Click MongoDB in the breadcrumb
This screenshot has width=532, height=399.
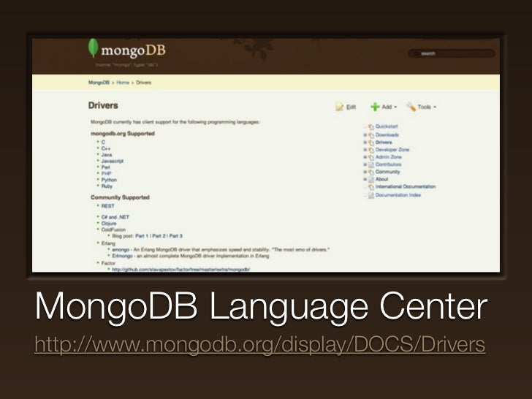coord(99,83)
